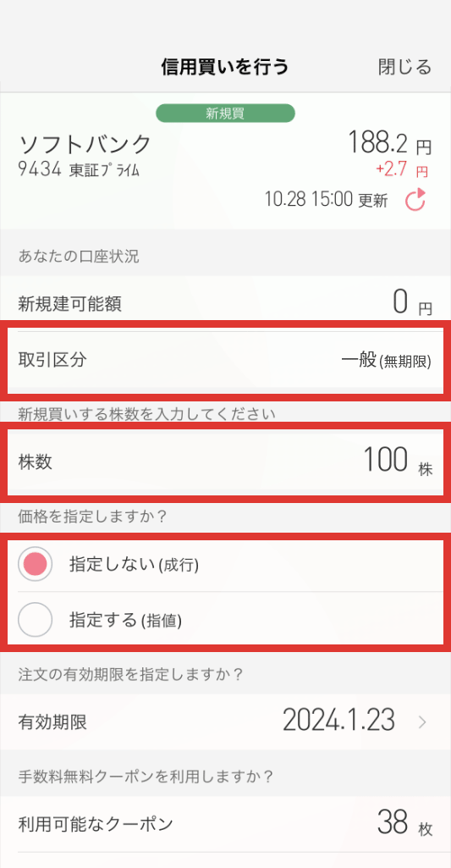Image resolution: width=451 pixels, height=868 pixels.
Task: Tap the 100 株 quantity value
Action: point(398,462)
